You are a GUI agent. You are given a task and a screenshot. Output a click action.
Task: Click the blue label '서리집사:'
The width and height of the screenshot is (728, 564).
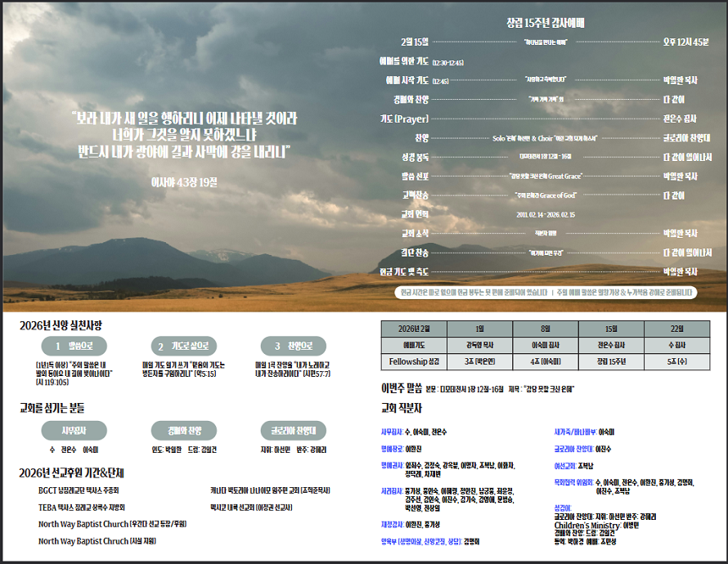(393, 490)
